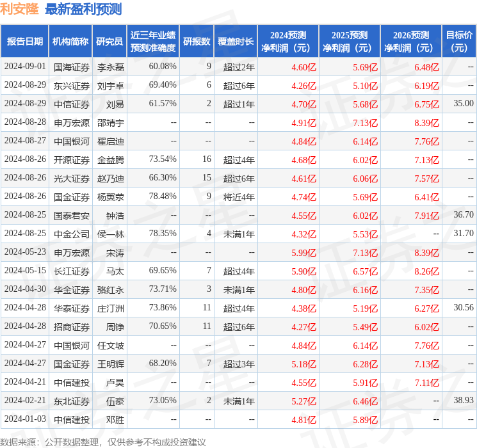The image size is (477, 448).
Task: Click target price 31.70
Action: (464, 233)
